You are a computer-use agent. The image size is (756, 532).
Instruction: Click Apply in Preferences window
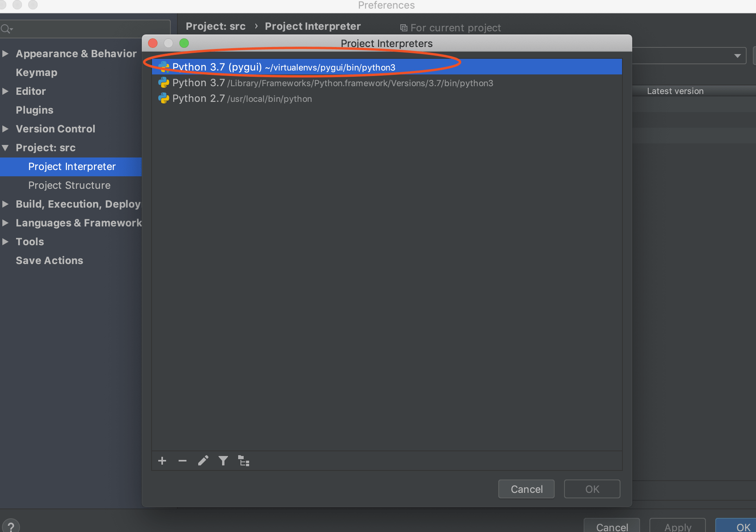coord(678,526)
